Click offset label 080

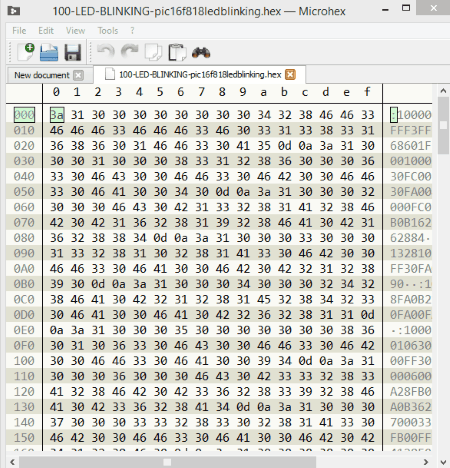pos(24,238)
